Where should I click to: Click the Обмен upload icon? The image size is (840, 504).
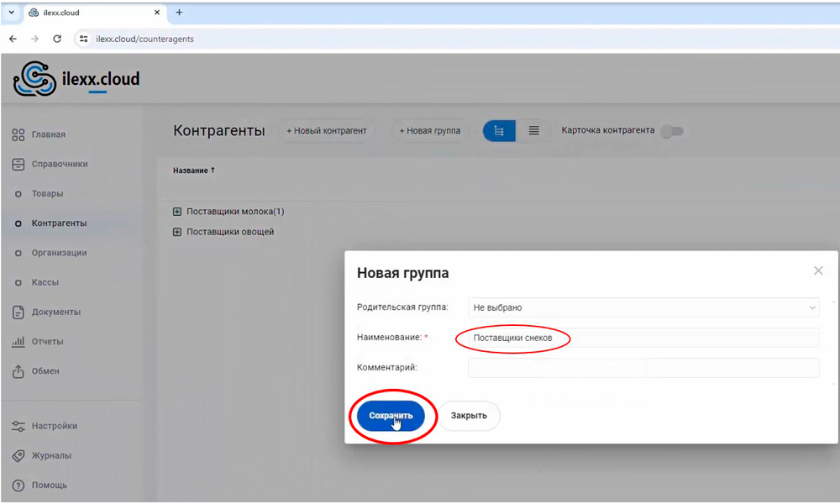(18, 371)
